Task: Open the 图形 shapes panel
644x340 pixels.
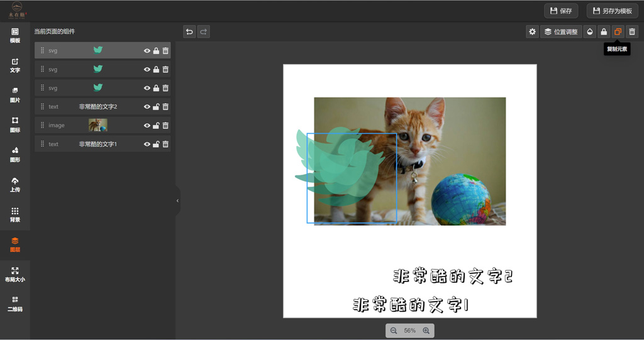Action: point(15,155)
